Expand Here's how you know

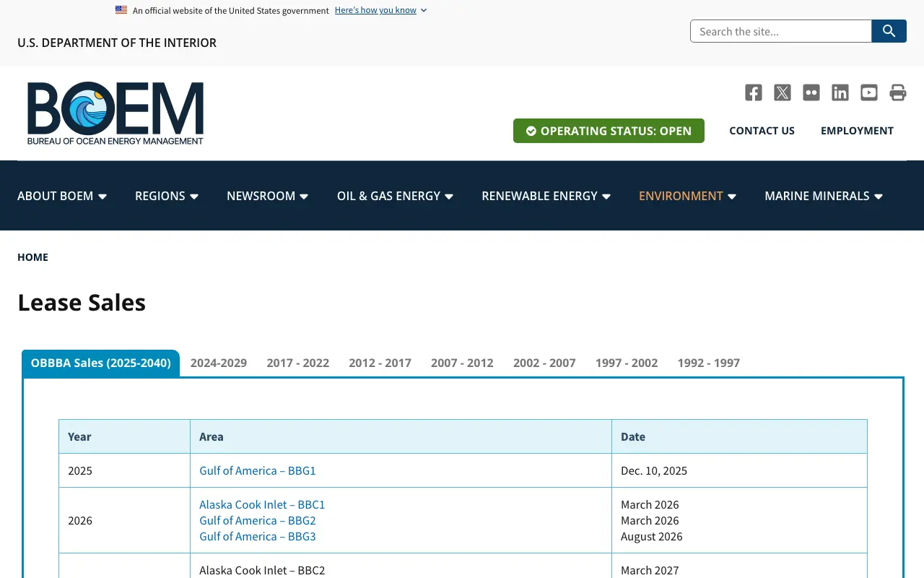380,10
